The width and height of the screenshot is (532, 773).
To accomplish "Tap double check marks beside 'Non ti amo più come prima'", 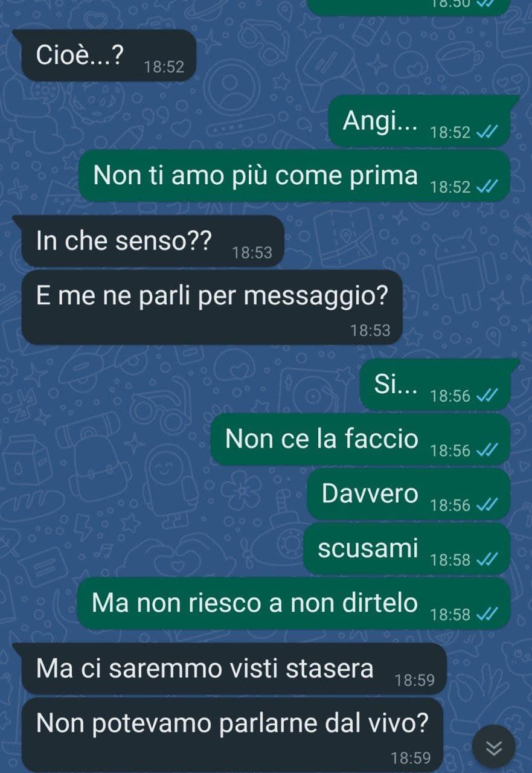I will pos(487,187).
